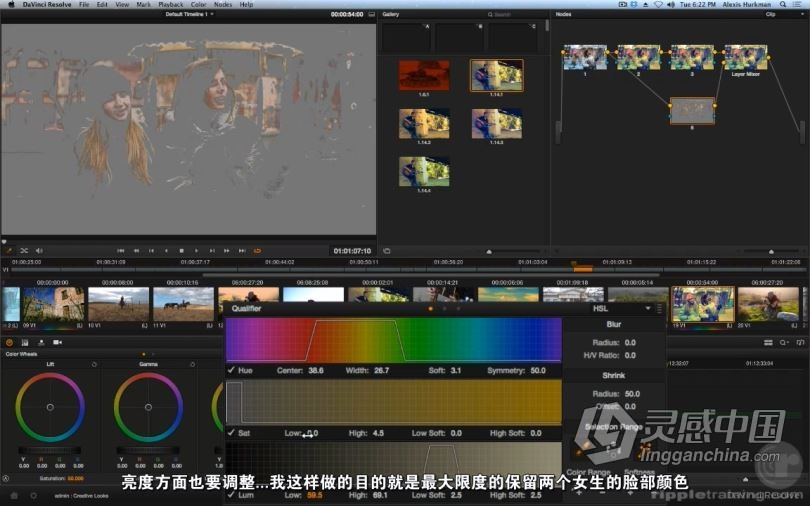
Task: Adjust the Gallery thumbnail zoom slider
Action: pyautogui.click(x=489, y=251)
